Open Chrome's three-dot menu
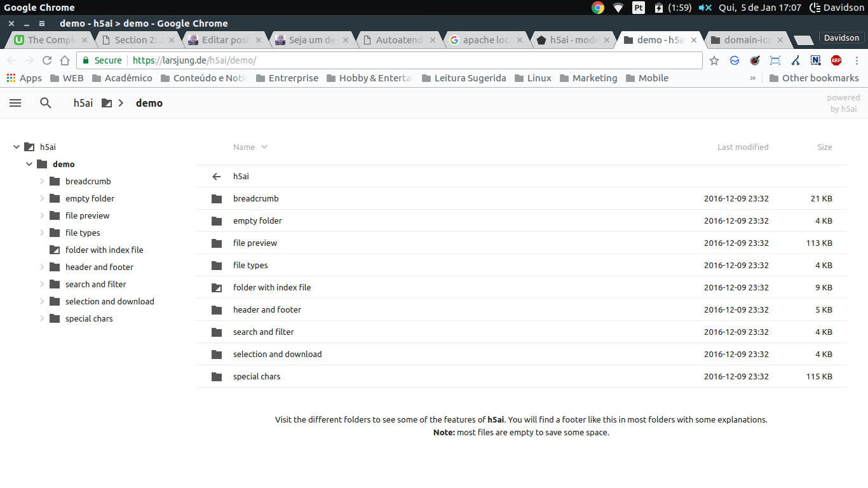Viewport: 868px width, 488px height. [857, 60]
